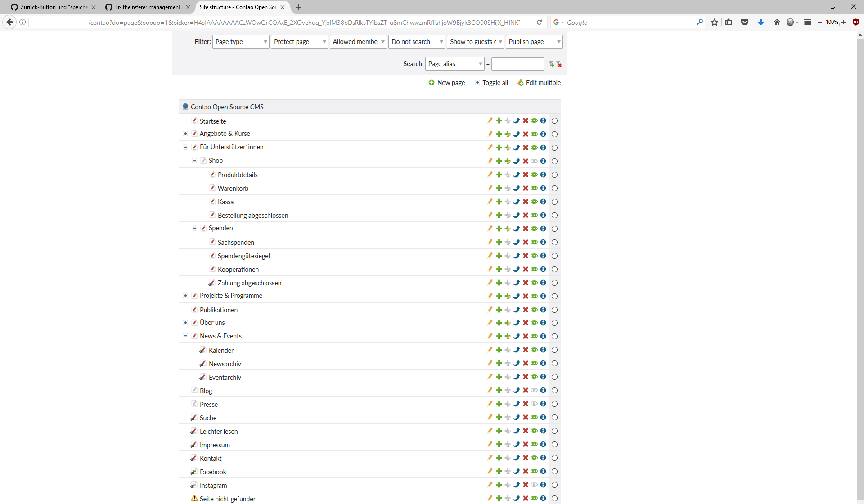Edit the Startseite page with pencil icon
864x504 pixels.
(490, 121)
